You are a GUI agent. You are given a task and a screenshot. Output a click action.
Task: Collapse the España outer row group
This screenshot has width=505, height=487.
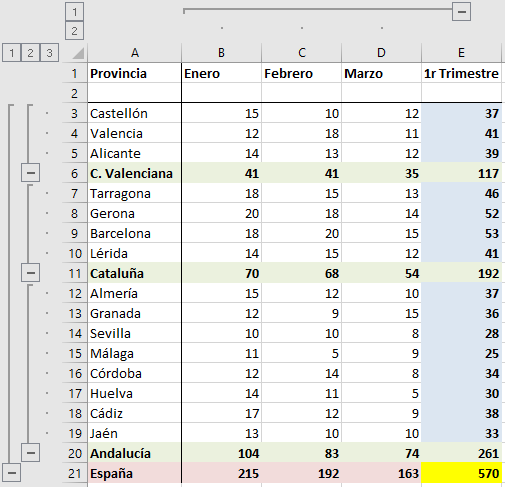[x=12, y=473]
